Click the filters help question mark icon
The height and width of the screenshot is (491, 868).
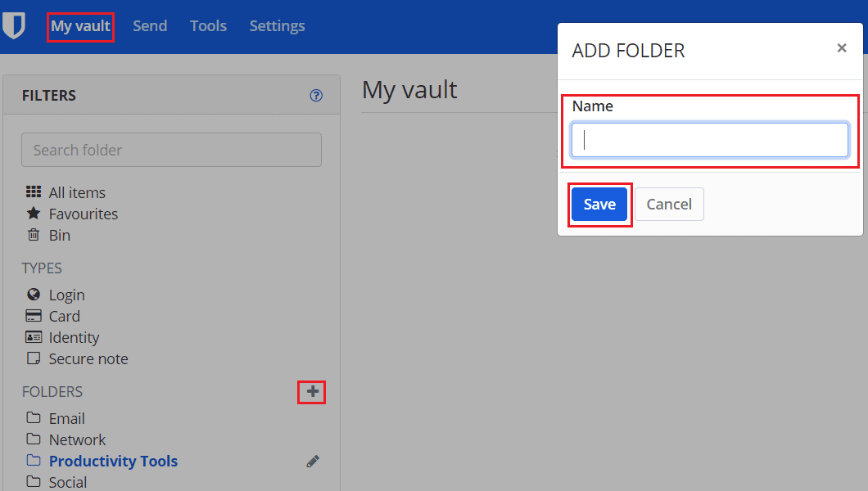316,96
